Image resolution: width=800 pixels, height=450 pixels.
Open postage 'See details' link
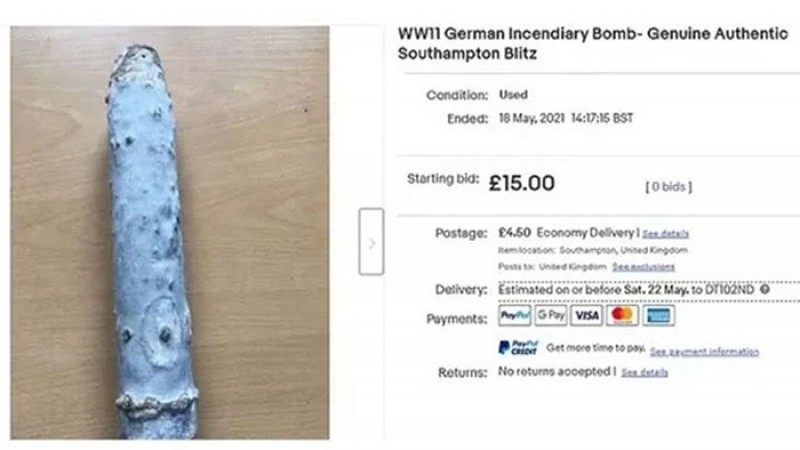point(665,234)
